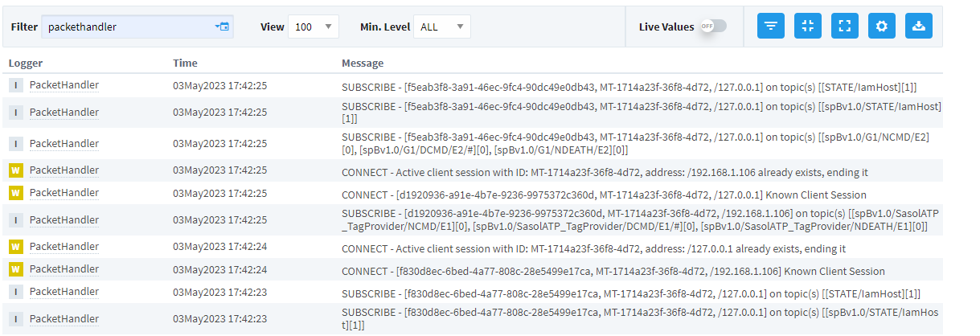Viewport: 980px width, 336px height.
Task: Click timestamp on SasolATP_TagProvider SUBSCRIBE row
Action: [219, 220]
